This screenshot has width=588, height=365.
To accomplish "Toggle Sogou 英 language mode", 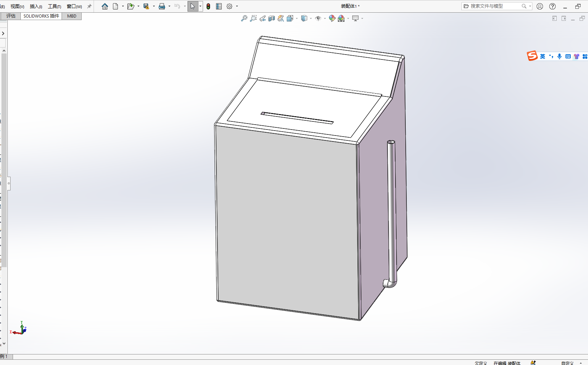I will click(543, 56).
